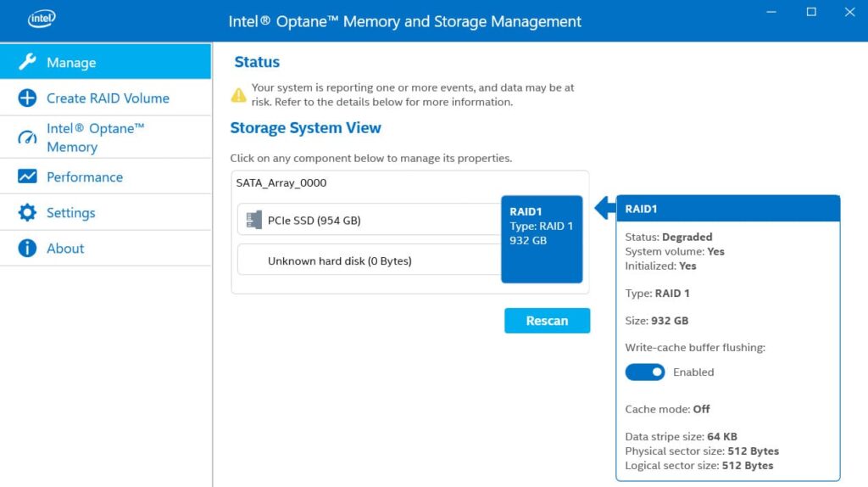Click the speedometer icon for Optane Memory
The height and width of the screenshot is (487, 868).
point(27,137)
